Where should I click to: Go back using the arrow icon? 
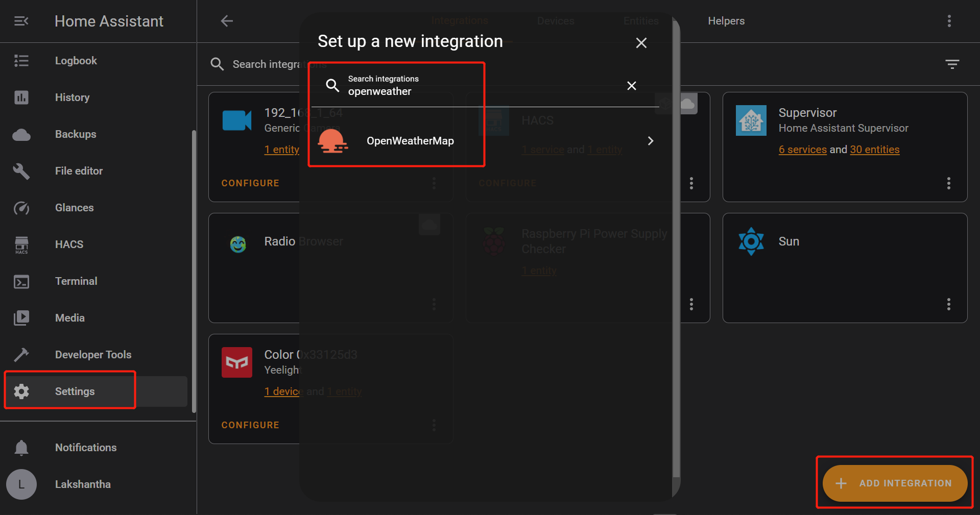[227, 21]
